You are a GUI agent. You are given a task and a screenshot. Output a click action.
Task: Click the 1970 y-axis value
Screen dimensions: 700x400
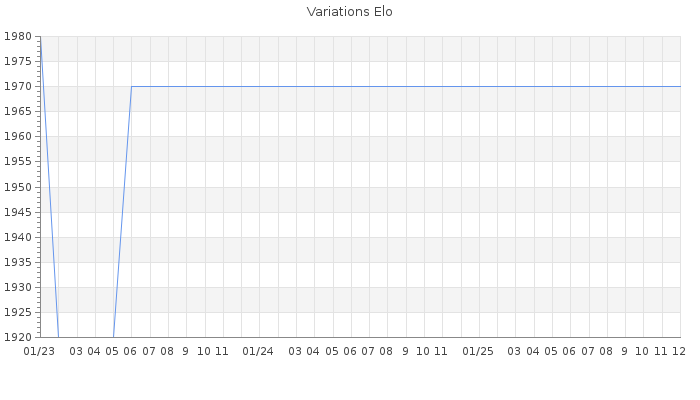18,86
